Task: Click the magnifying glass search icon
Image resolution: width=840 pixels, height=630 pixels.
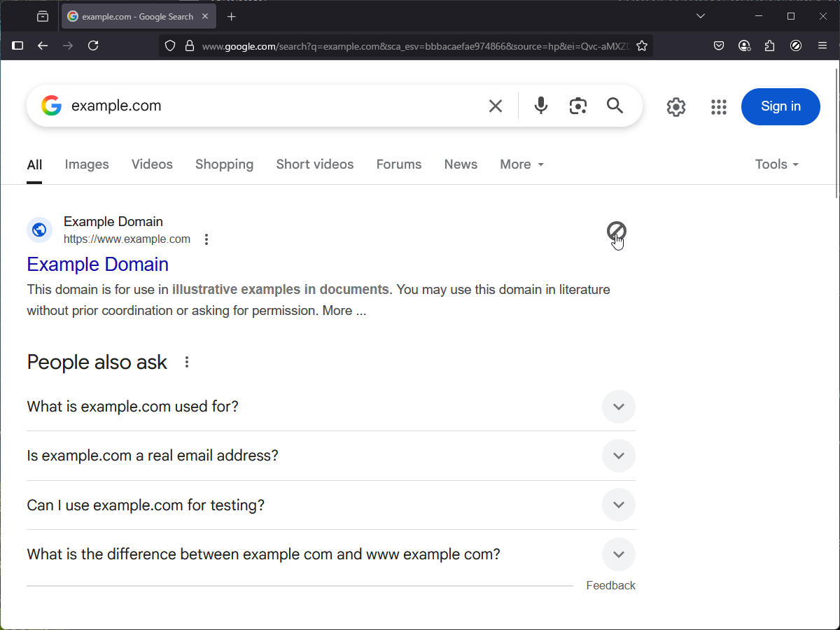Action: 615,106
